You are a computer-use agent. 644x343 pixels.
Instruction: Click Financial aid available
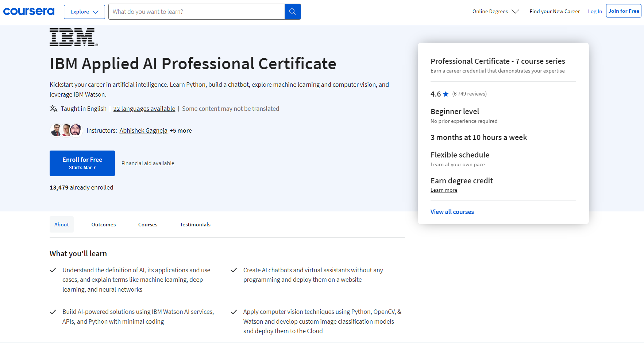148,163
